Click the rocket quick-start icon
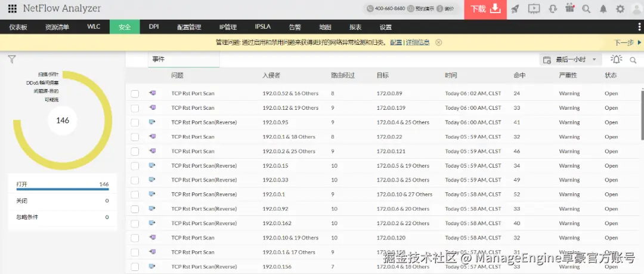Viewport: 644px width, 274px height. [515, 8]
